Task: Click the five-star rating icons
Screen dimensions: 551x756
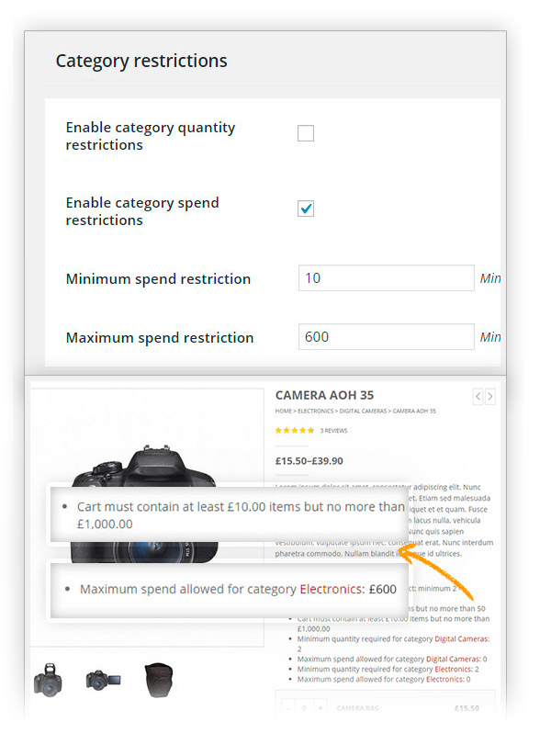Action: click(x=295, y=430)
